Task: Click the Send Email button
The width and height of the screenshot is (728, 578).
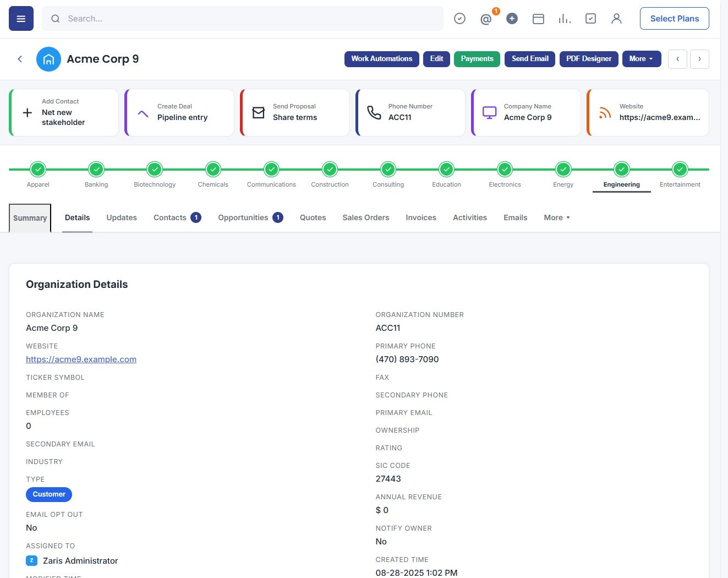Action: coord(530,59)
